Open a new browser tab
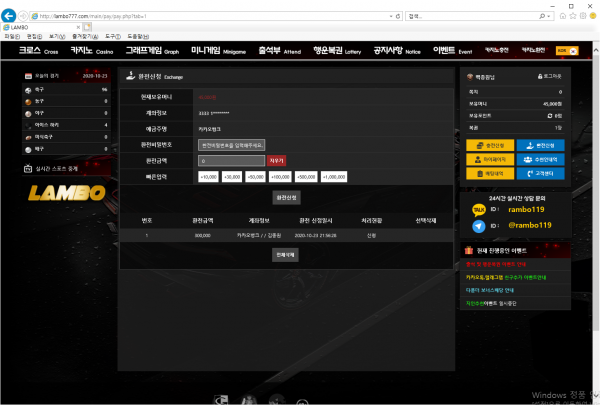Image resolution: width=600 pixels, height=405 pixels. point(87,27)
